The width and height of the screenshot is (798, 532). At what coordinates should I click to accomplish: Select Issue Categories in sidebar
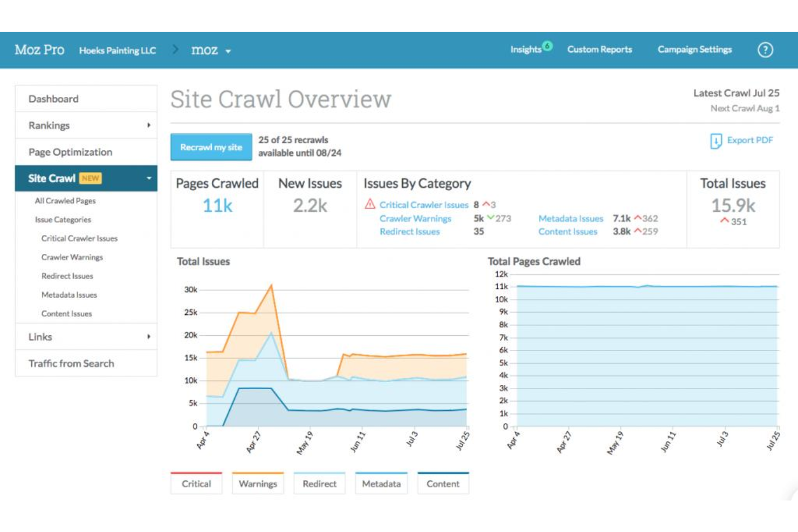(63, 219)
